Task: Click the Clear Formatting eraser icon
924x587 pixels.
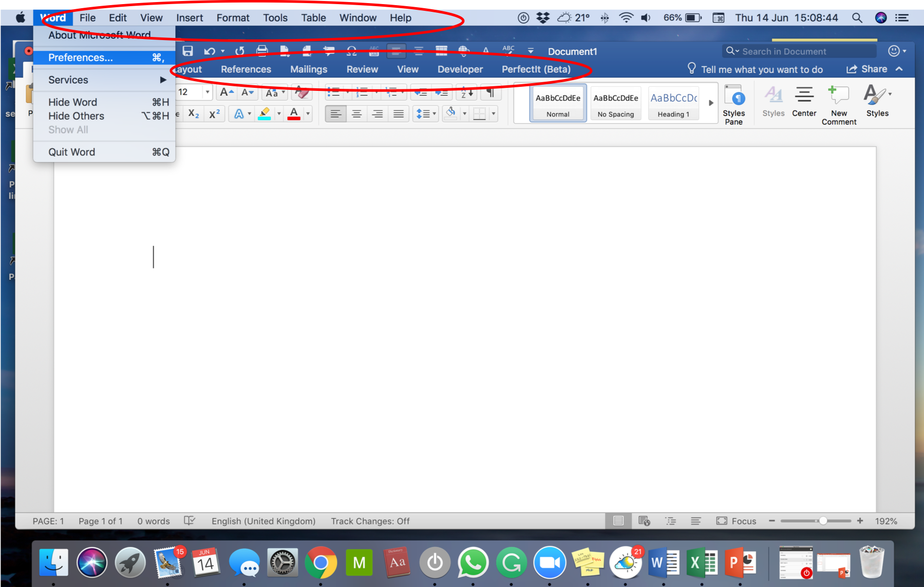Action: 301,92
